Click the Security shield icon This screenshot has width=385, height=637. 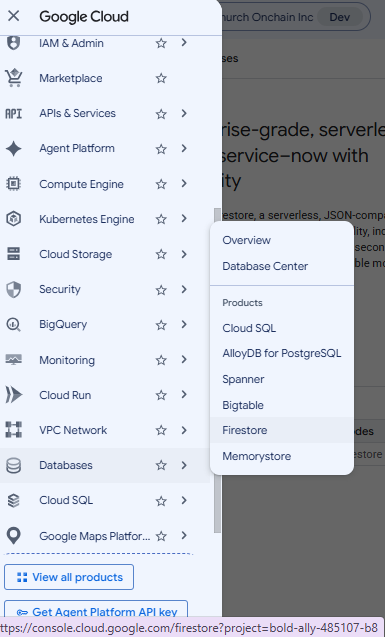[x=13, y=289]
